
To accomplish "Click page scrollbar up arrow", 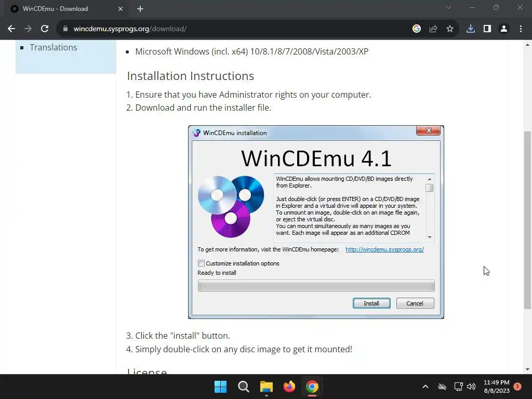I will (x=527, y=45).
